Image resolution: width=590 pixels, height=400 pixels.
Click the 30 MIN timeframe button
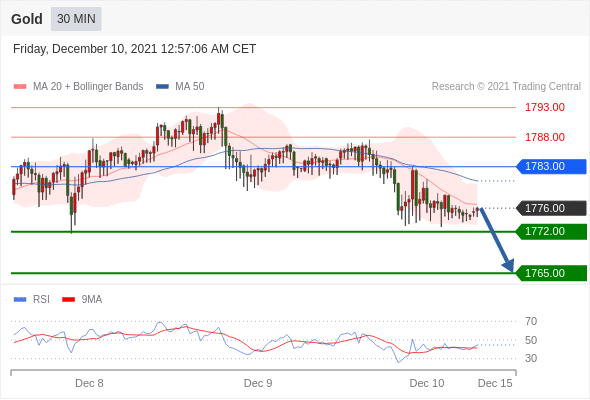coord(76,19)
